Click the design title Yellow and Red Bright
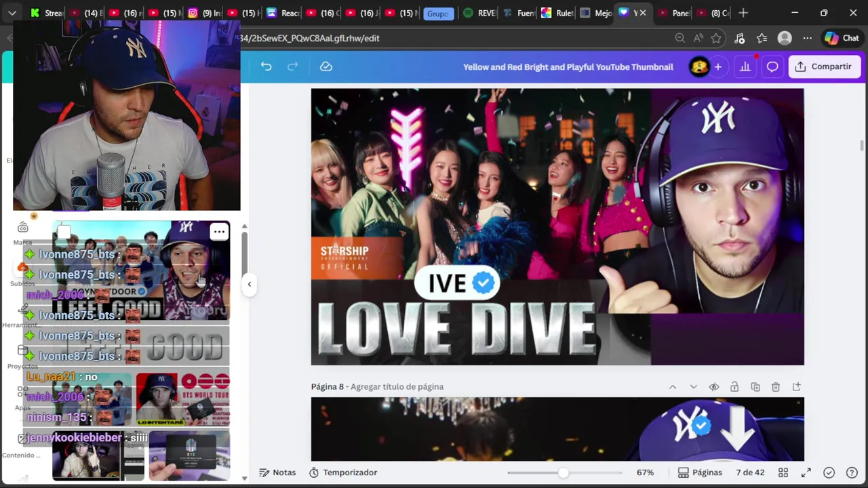This screenshot has width=868, height=488. coord(568,67)
